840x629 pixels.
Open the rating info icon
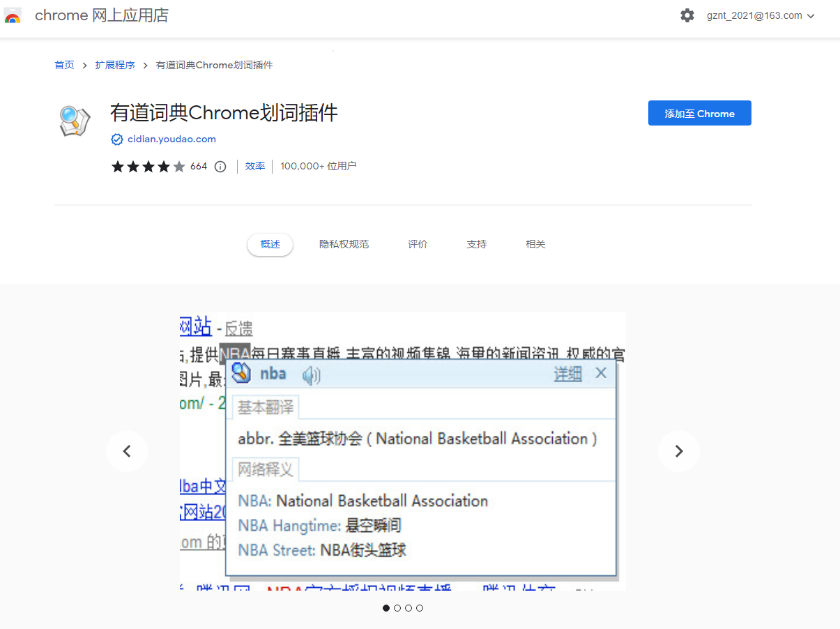(220, 167)
